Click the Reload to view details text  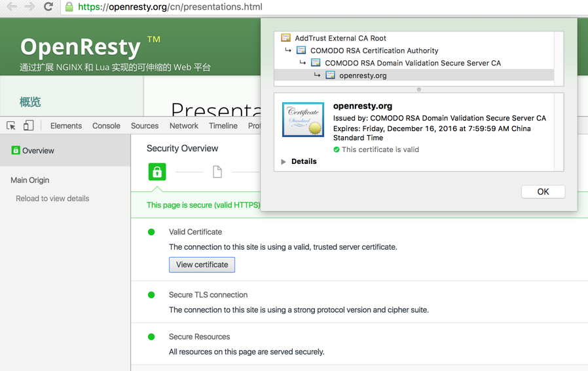[52, 198]
